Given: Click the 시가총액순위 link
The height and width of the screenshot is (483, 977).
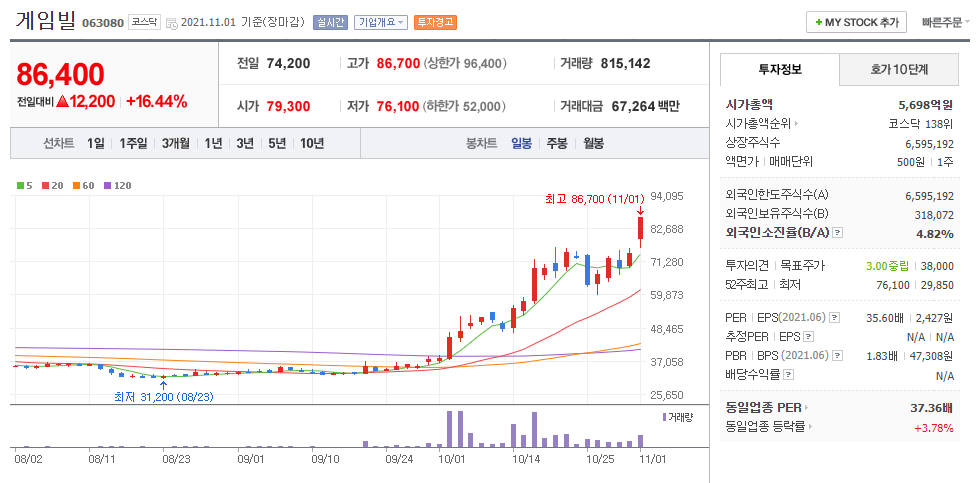Looking at the screenshot, I should coord(758,123).
